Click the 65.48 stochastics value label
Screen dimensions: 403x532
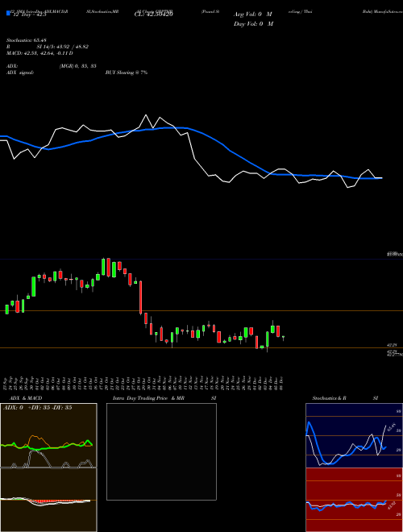[x=393, y=426]
